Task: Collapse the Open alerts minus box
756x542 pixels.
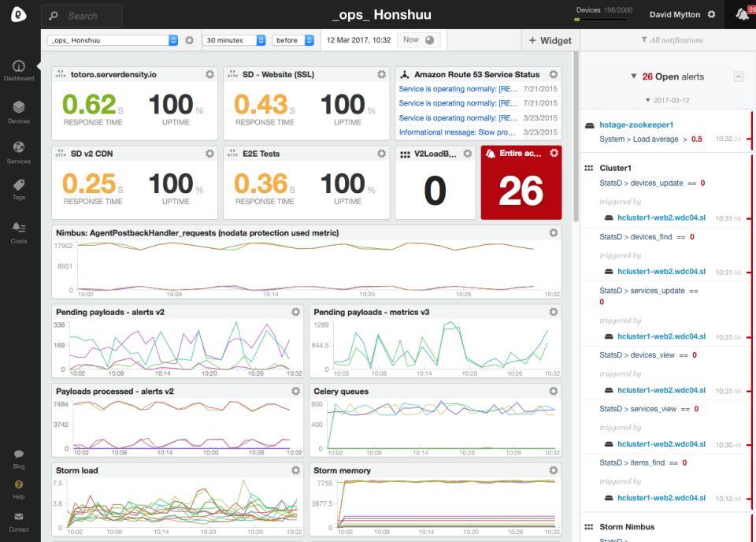Action: (x=738, y=76)
